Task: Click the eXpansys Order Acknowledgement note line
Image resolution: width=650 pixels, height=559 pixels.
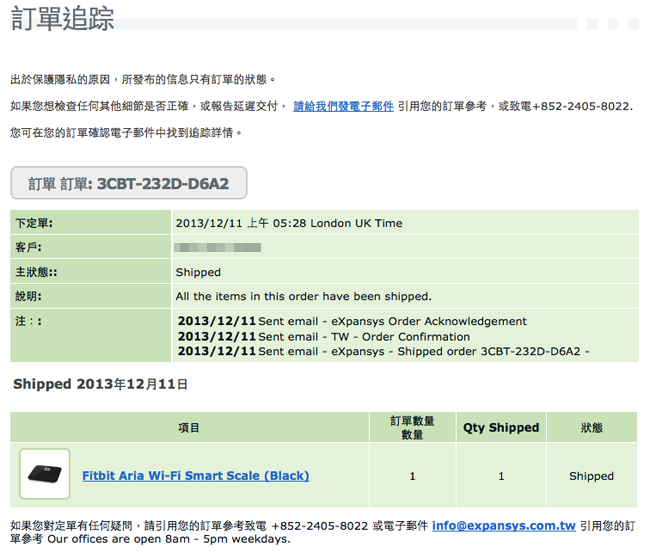Action: (x=352, y=321)
